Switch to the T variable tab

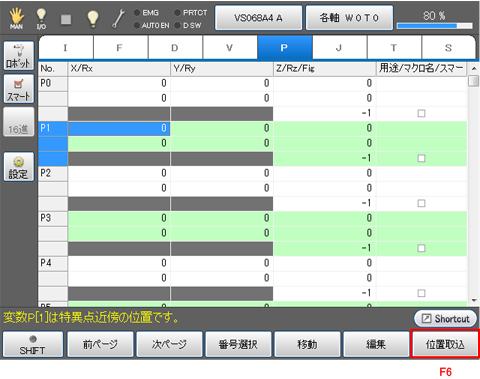click(394, 48)
